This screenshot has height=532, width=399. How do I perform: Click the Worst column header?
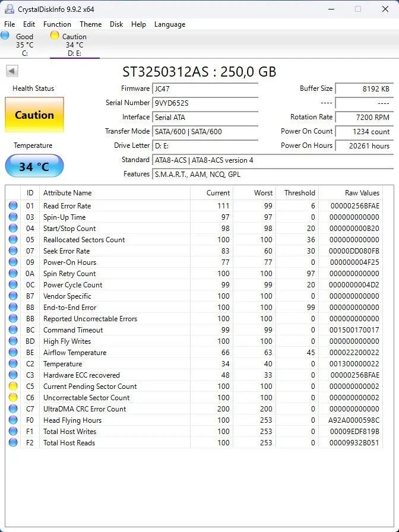[x=255, y=193]
